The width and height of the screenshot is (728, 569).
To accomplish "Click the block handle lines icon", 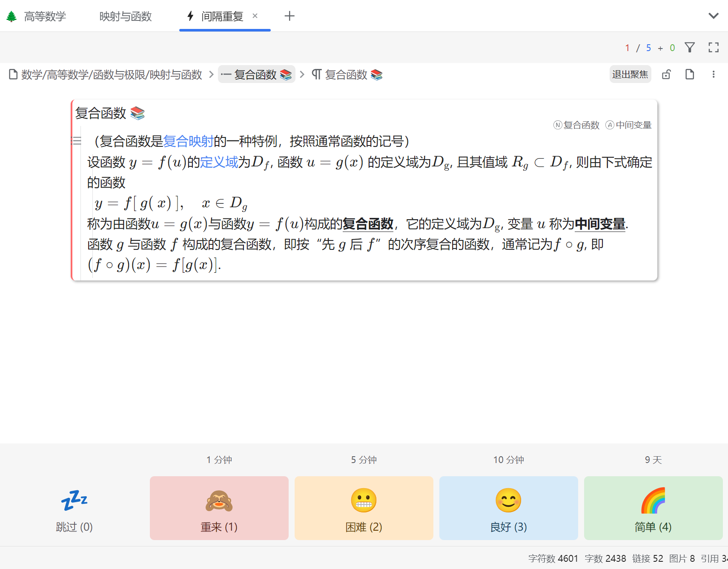I will point(77,140).
